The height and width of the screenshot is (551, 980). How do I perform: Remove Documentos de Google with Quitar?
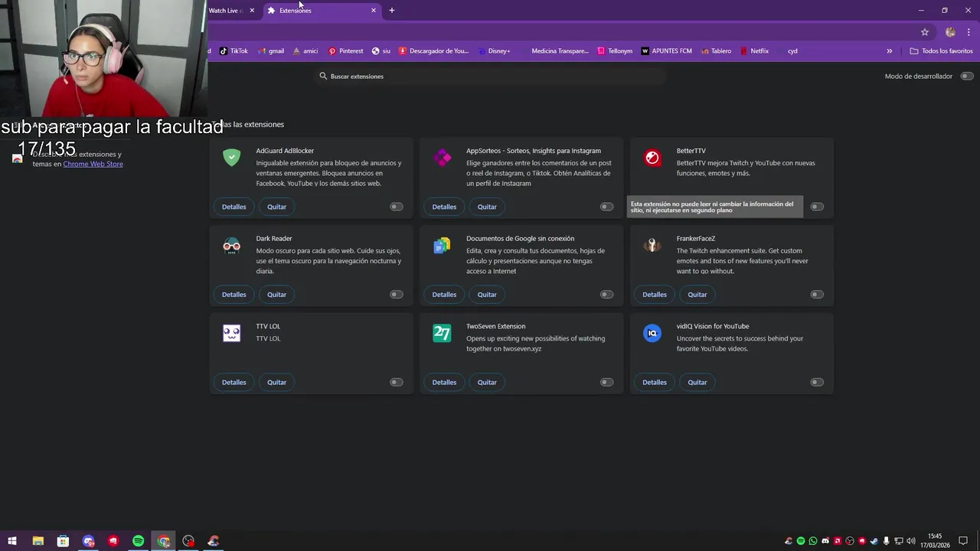pos(487,295)
